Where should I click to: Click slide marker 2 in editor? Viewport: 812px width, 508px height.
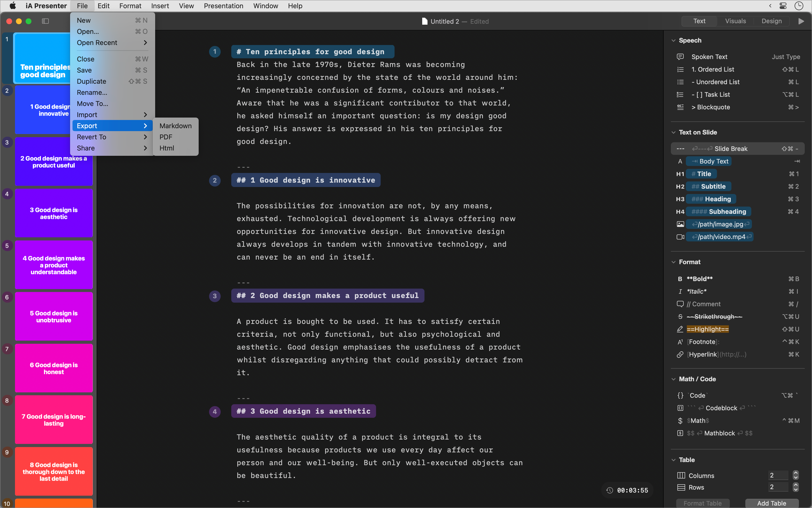(x=215, y=180)
